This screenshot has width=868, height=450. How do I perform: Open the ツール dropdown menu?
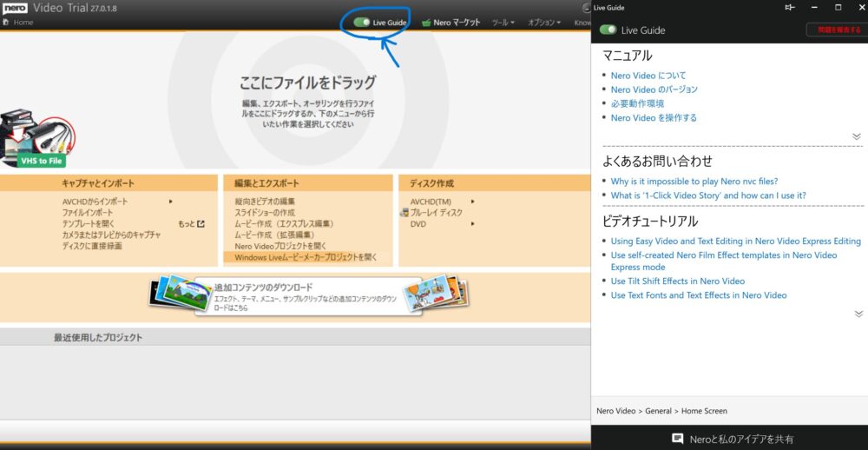point(503,23)
